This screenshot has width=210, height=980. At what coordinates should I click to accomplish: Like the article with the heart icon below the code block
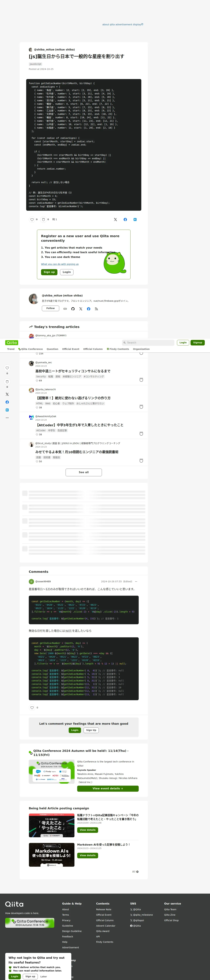point(32,220)
